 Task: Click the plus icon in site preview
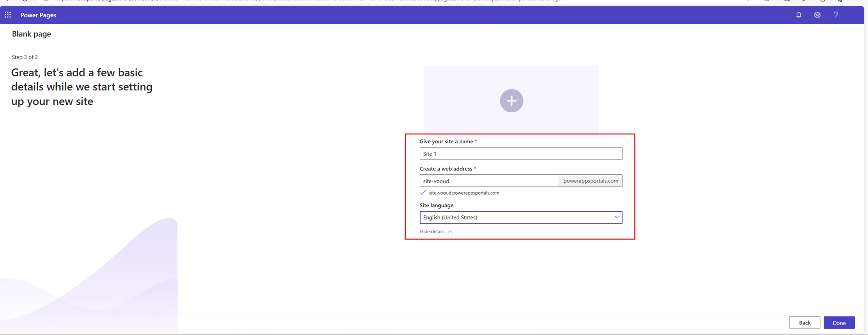tap(511, 101)
